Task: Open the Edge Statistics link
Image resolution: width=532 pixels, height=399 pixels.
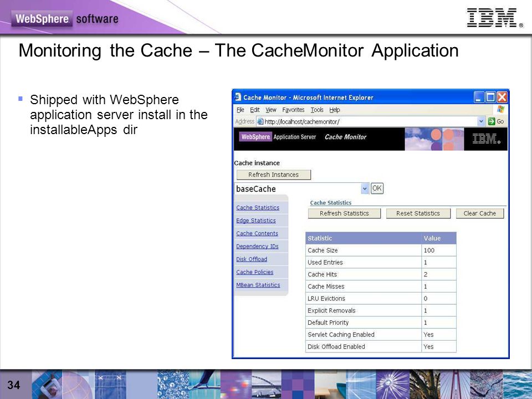Action: tap(256, 221)
